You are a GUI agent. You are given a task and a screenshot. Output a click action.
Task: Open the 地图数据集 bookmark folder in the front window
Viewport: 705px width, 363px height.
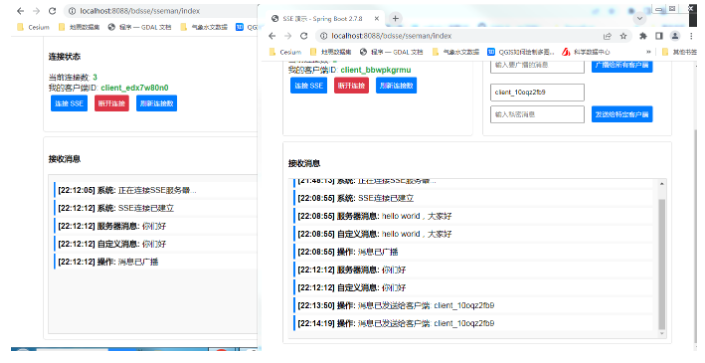pyautogui.click(x=330, y=52)
